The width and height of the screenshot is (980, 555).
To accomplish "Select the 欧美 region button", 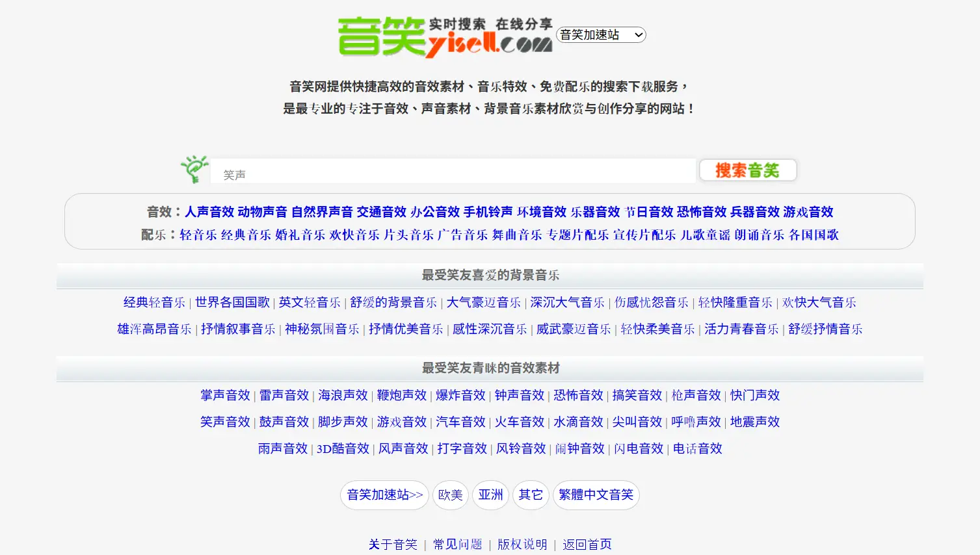I will click(451, 495).
